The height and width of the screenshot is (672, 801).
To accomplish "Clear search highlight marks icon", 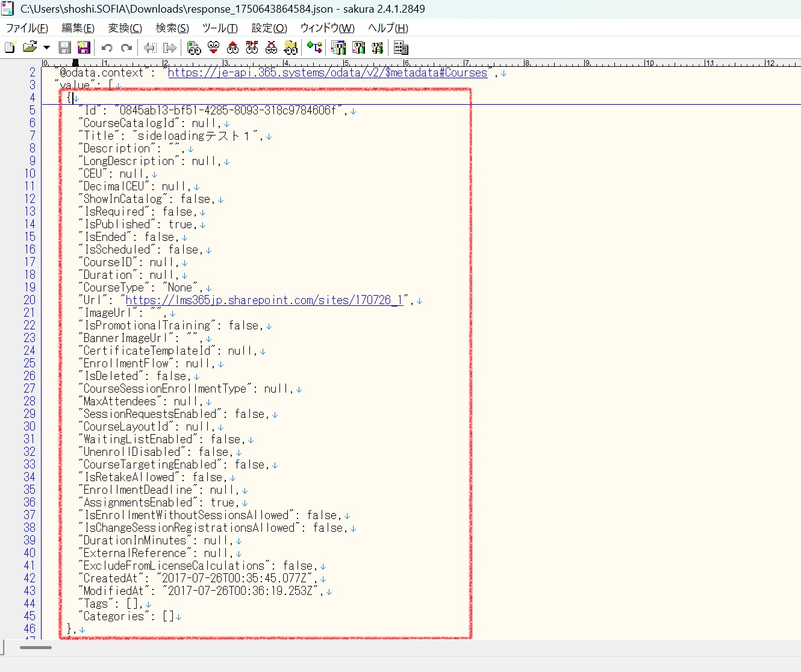I will [x=271, y=48].
